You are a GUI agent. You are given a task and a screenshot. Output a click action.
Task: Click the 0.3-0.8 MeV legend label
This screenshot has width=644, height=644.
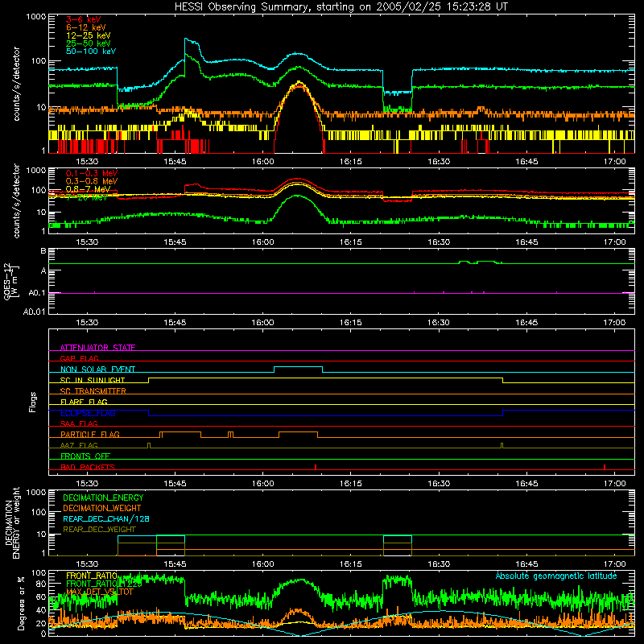pyautogui.click(x=92, y=181)
